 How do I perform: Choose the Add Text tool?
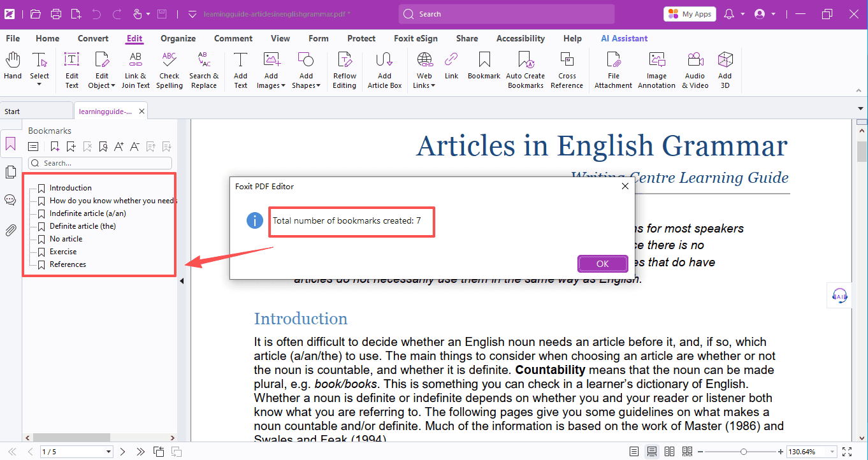tap(240, 70)
